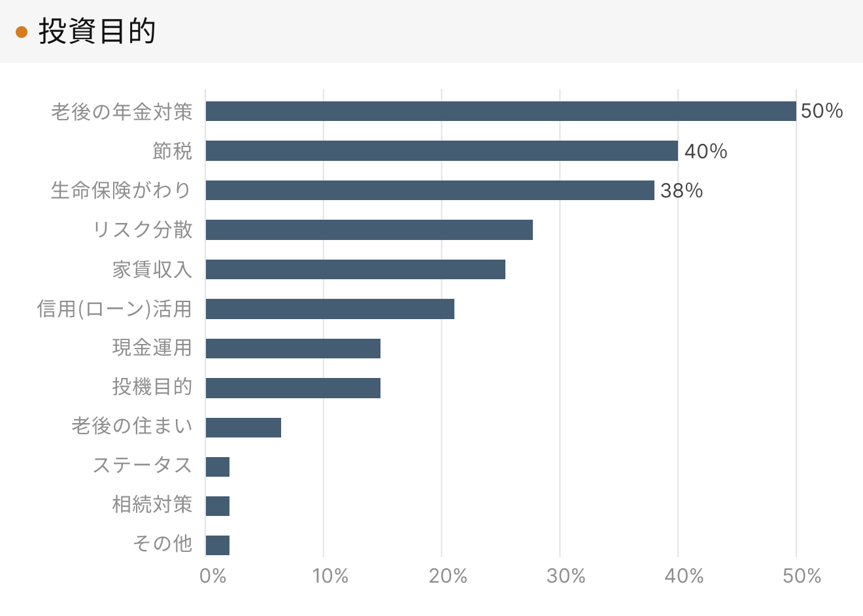Click the 50% data label
This screenshot has height=616, width=863.
click(822, 111)
